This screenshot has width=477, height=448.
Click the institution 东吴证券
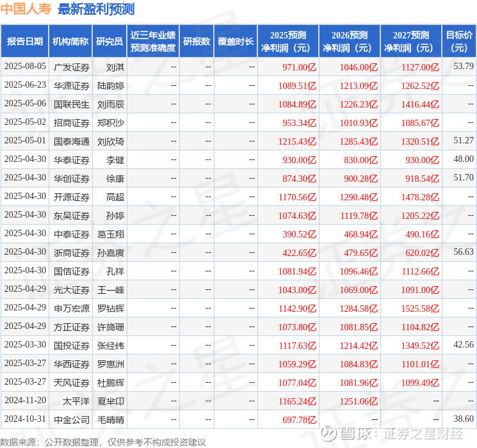(72, 216)
